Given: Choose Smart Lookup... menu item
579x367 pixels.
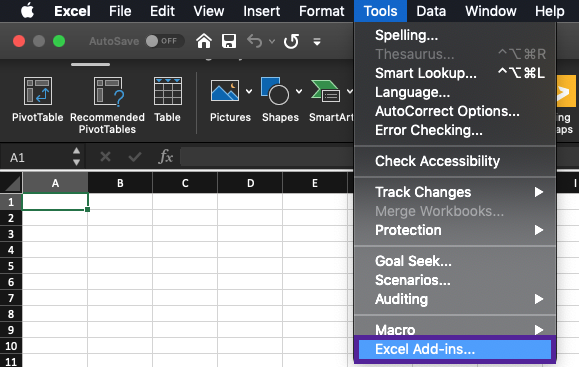Looking at the screenshot, I should (455, 73).
